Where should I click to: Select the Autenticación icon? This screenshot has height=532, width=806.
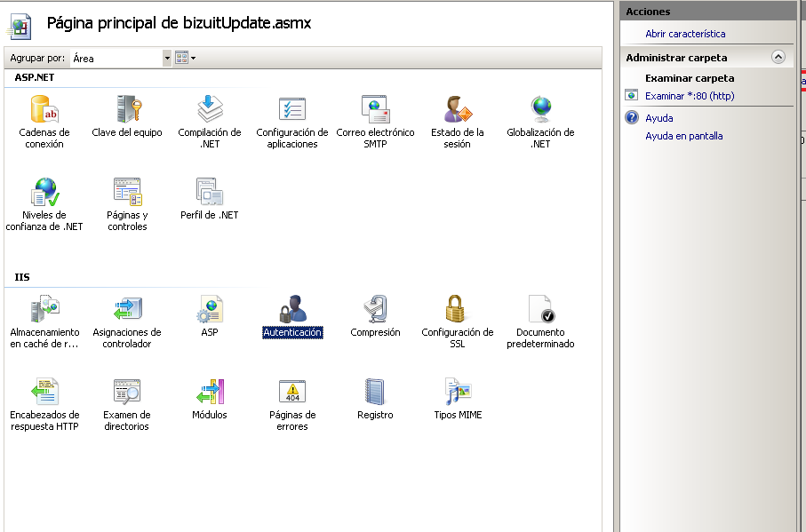(x=292, y=308)
